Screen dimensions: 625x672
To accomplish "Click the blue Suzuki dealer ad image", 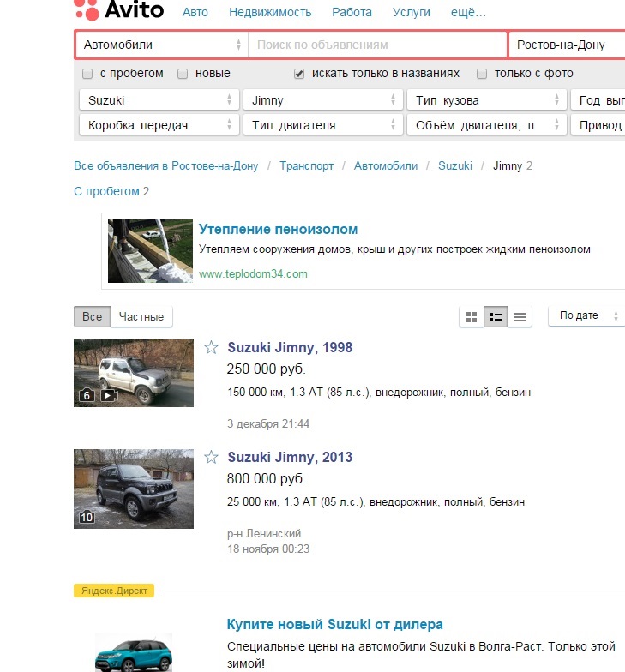I will 134,653.
